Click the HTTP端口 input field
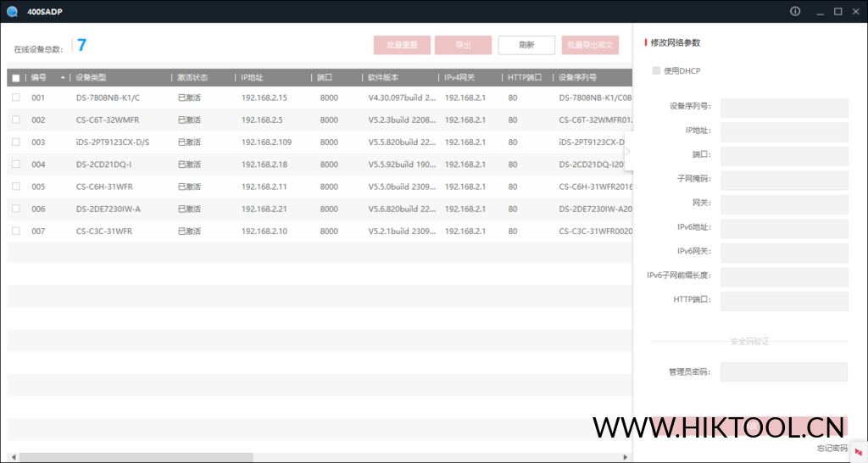 784,301
